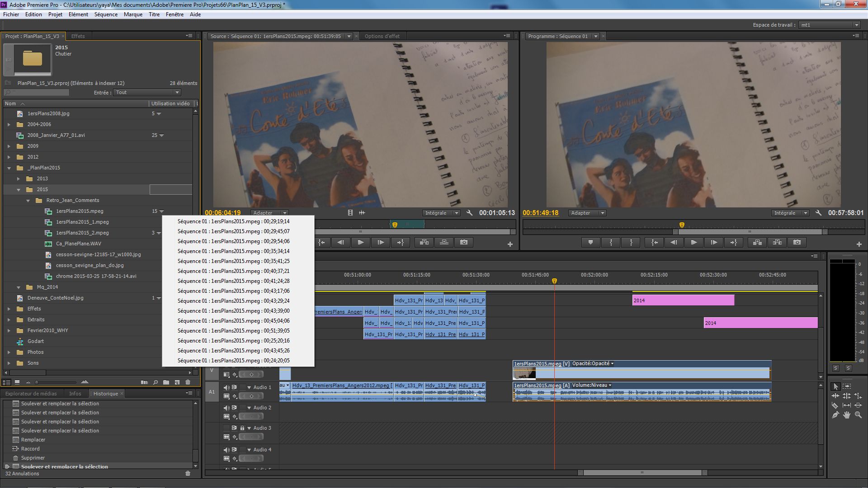Export frame with Source monitor camera icon

click(464, 242)
